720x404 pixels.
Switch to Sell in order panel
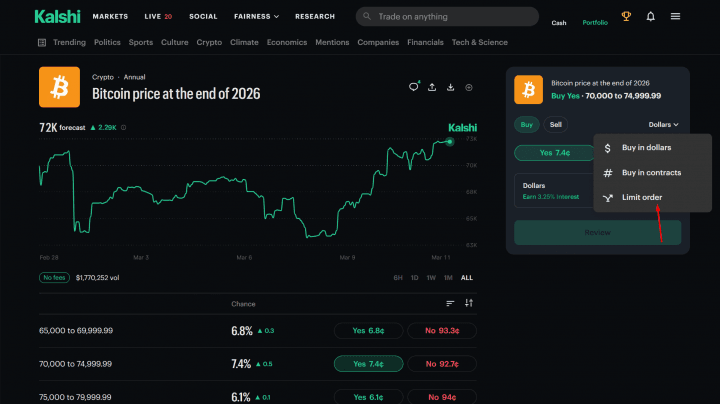tap(555, 124)
